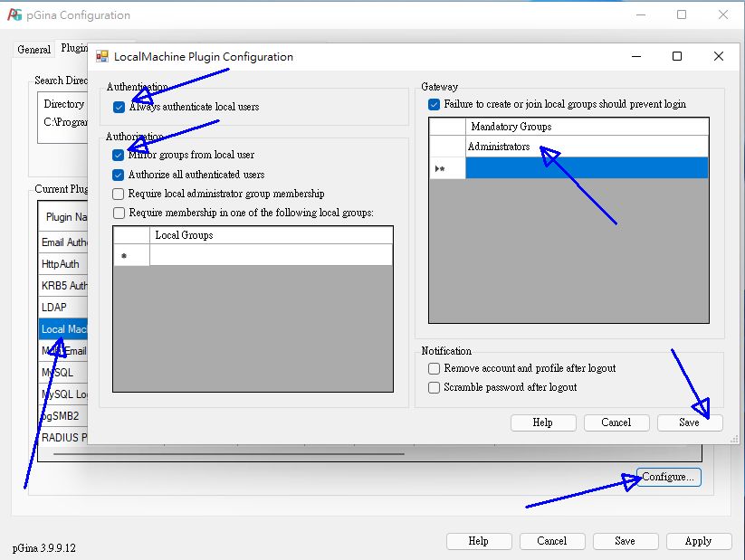The width and height of the screenshot is (745, 560).
Task: Click the pGina app icon in title bar
Action: 14,14
